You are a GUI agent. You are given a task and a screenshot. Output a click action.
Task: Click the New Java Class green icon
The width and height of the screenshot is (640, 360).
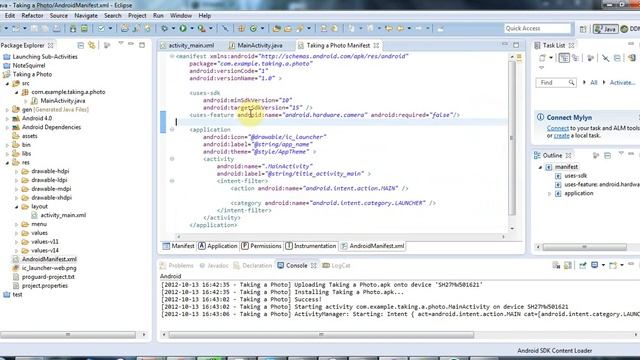(253, 29)
